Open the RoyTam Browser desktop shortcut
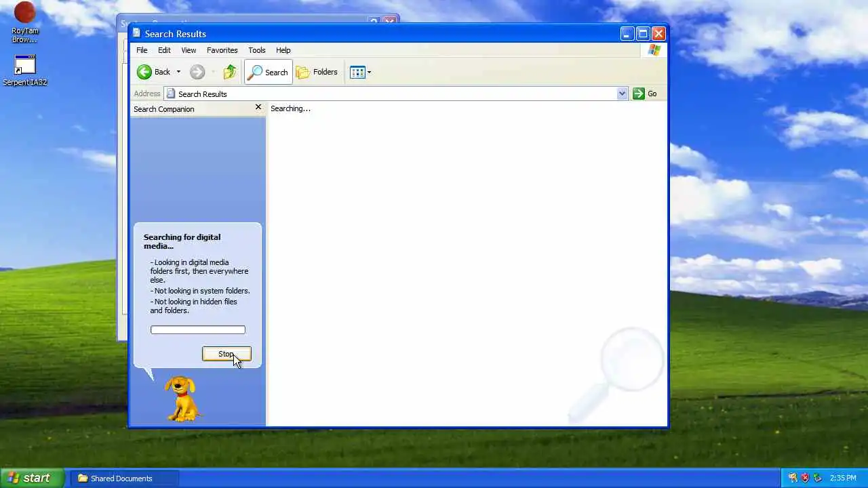 tap(25, 22)
